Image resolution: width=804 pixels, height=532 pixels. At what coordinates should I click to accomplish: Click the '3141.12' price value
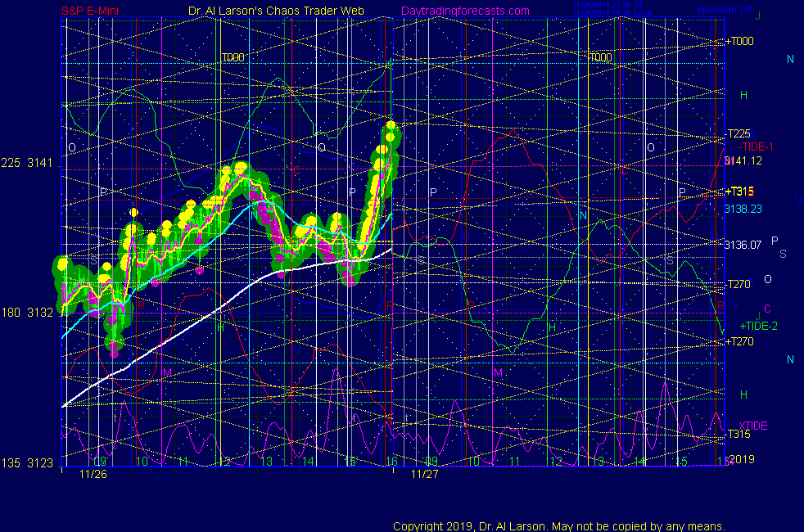(743, 161)
